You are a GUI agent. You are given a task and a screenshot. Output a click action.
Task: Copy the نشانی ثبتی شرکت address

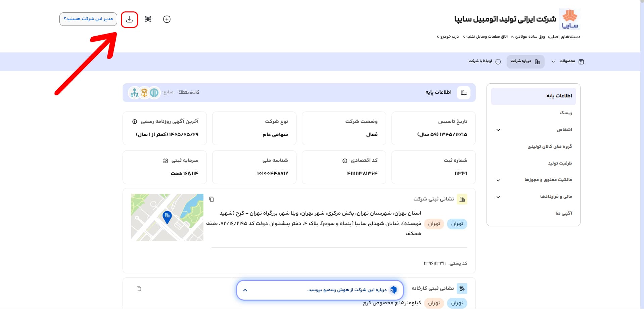tap(212, 199)
